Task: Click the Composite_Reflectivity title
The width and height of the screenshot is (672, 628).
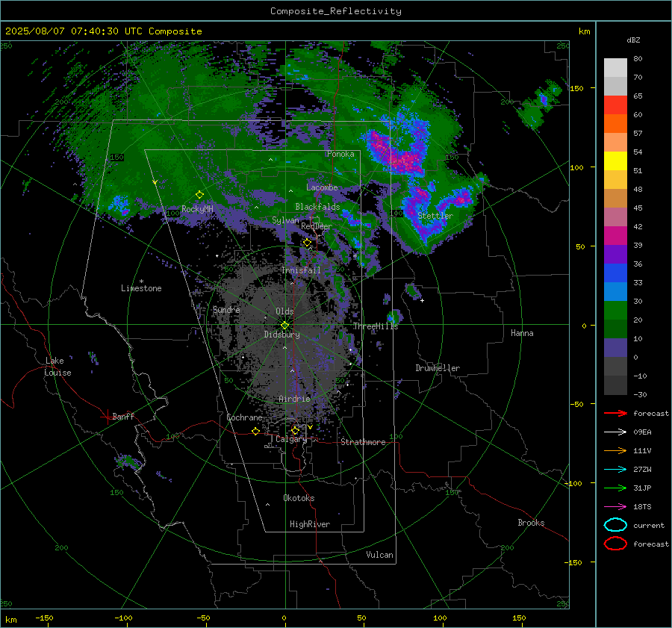Action: (336, 11)
